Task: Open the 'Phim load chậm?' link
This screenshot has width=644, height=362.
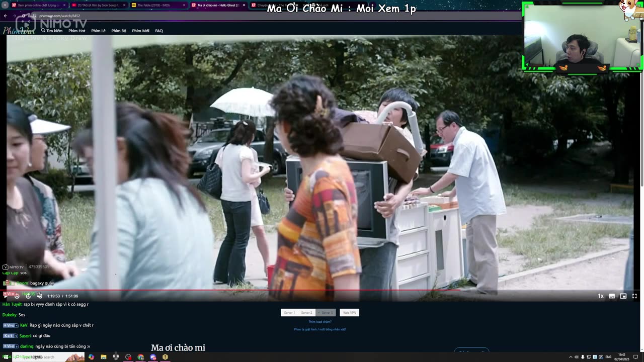Action: pos(320,322)
